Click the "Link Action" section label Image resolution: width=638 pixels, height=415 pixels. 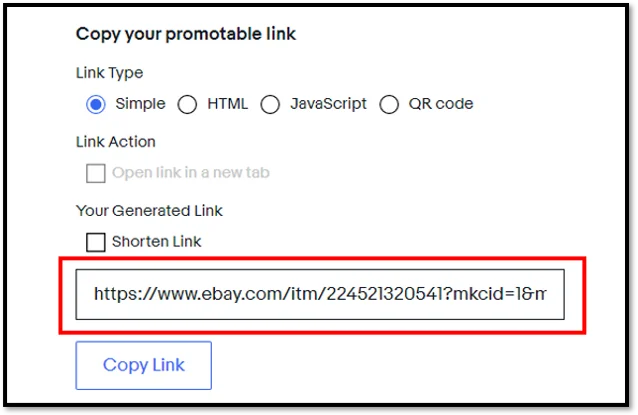116,142
